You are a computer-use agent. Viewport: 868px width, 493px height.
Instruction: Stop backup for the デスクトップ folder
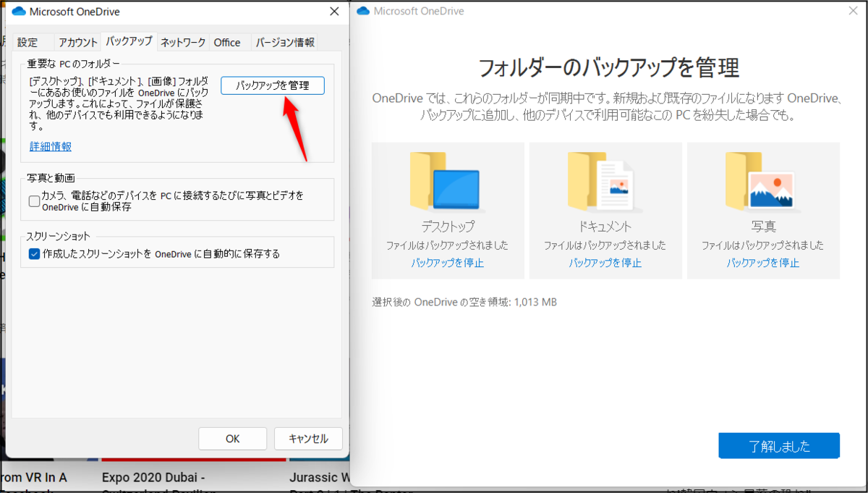[448, 263]
